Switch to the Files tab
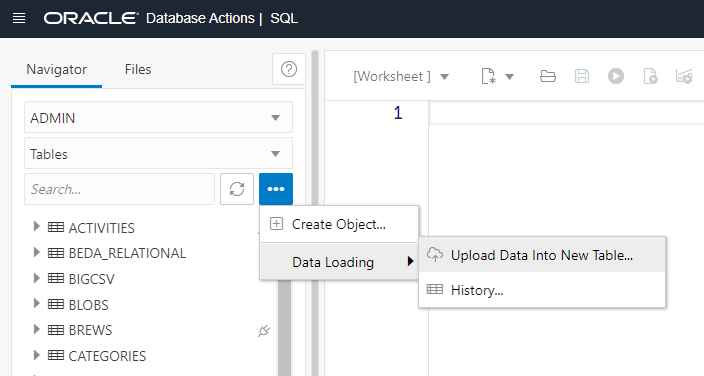 click(x=138, y=70)
